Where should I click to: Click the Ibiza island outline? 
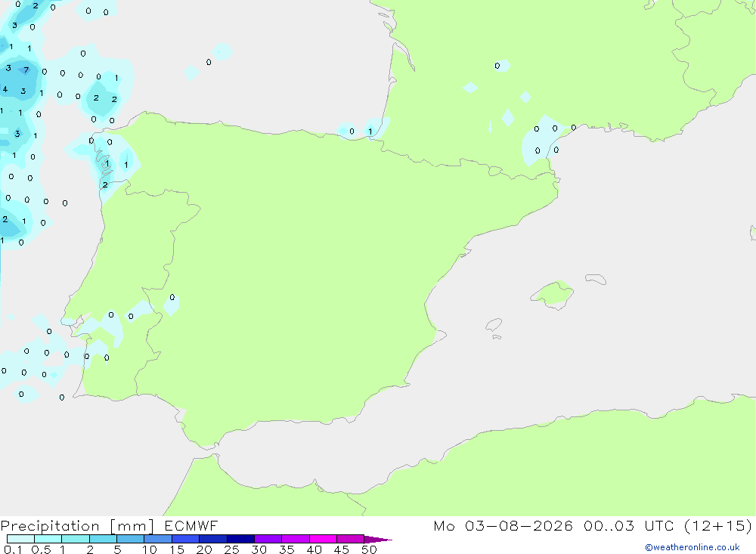click(494, 325)
